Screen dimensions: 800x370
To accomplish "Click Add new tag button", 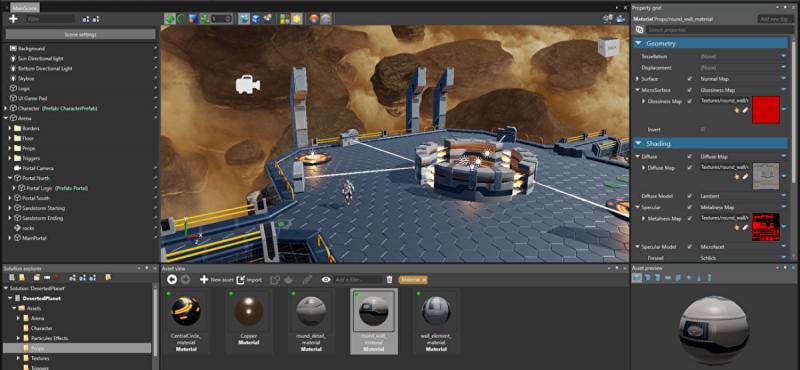I will [x=775, y=19].
